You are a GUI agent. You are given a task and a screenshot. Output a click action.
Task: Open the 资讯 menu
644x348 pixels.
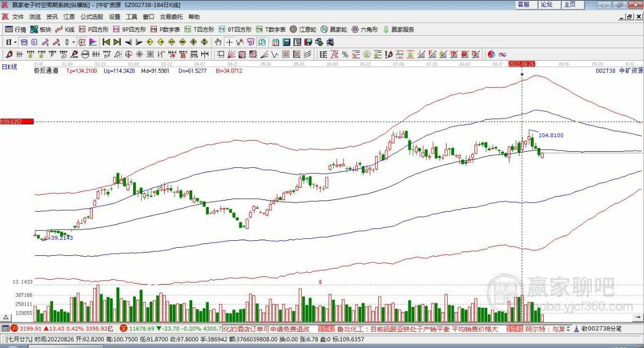point(52,17)
